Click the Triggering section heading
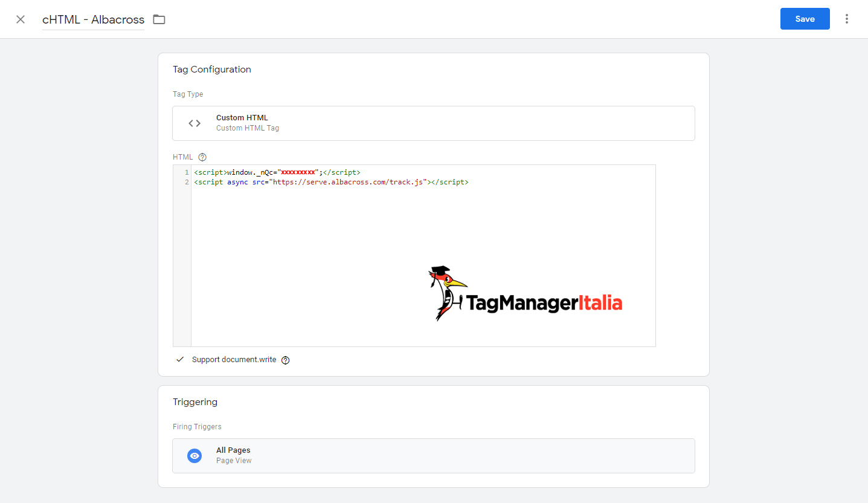 195,402
